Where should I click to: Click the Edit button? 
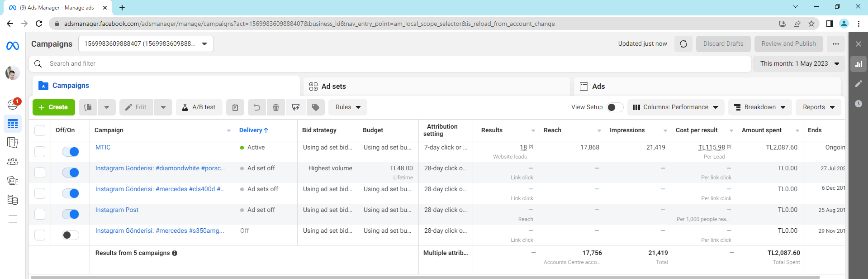coord(136,107)
